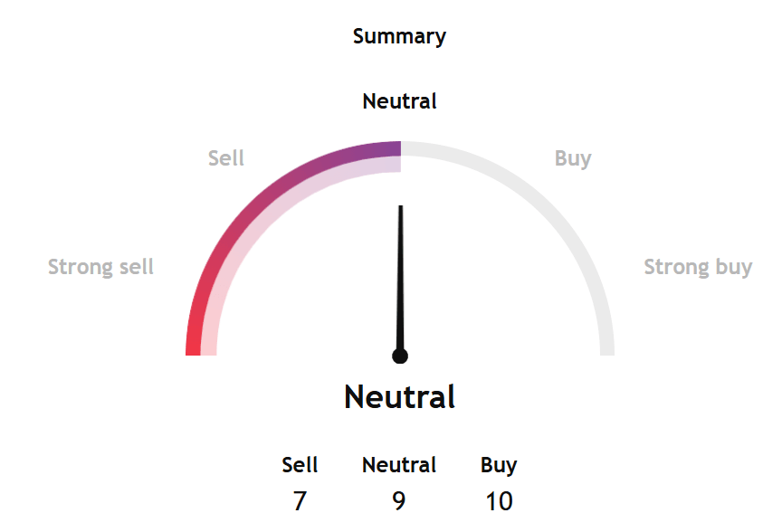Image resolution: width=782 pixels, height=532 pixels.
Task: Click the Strong sell label
Action: 100,267
